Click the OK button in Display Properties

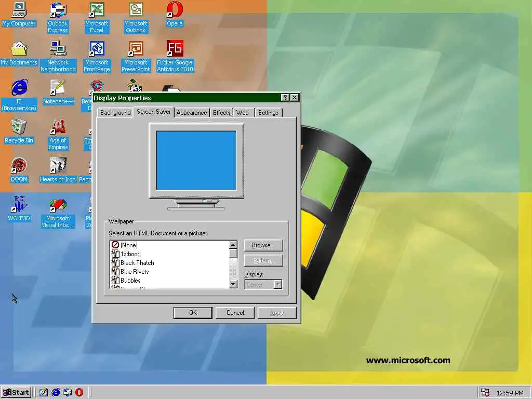tap(193, 313)
